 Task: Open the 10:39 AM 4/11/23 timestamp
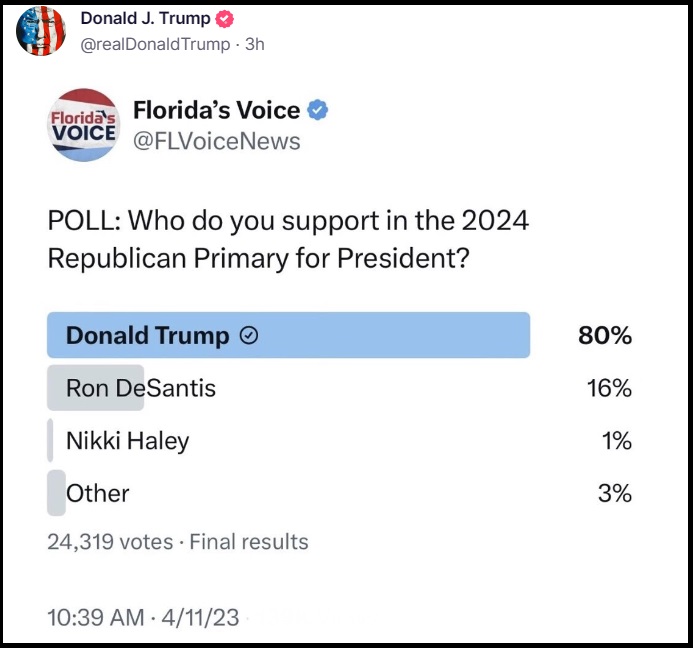(143, 617)
